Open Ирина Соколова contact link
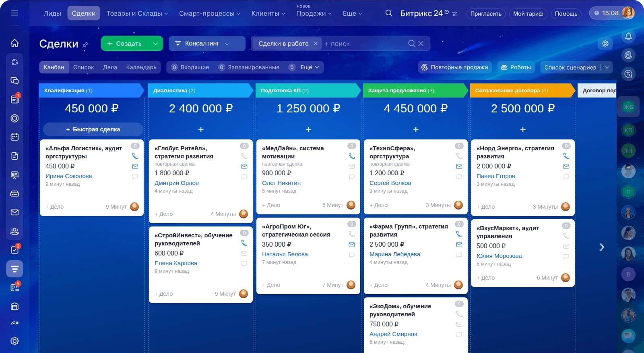Screen dimensions: 644x353 pyautogui.click(x=69, y=176)
